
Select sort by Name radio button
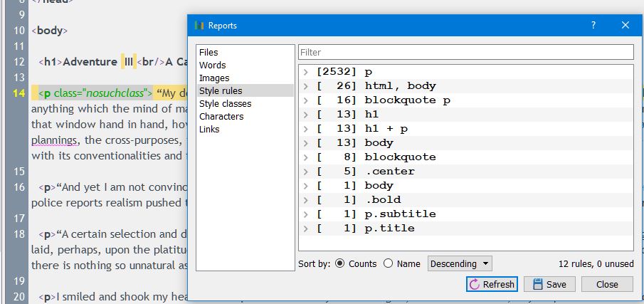click(x=388, y=263)
